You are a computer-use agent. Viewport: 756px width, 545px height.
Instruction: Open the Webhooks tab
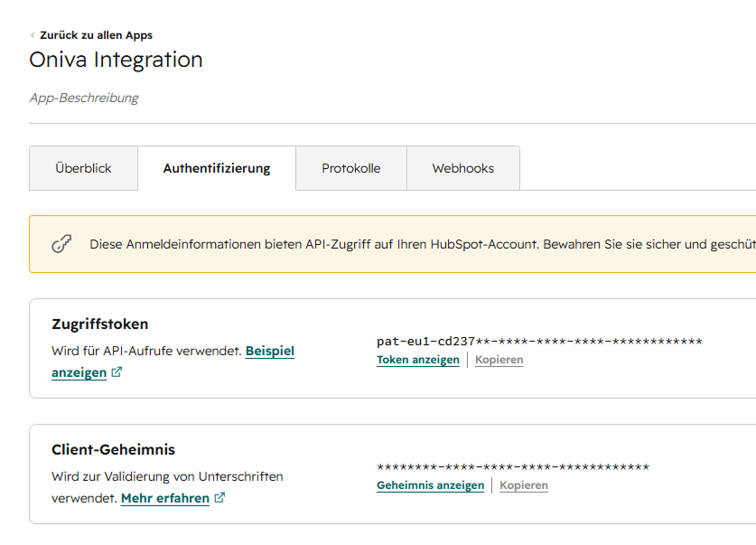(462, 168)
